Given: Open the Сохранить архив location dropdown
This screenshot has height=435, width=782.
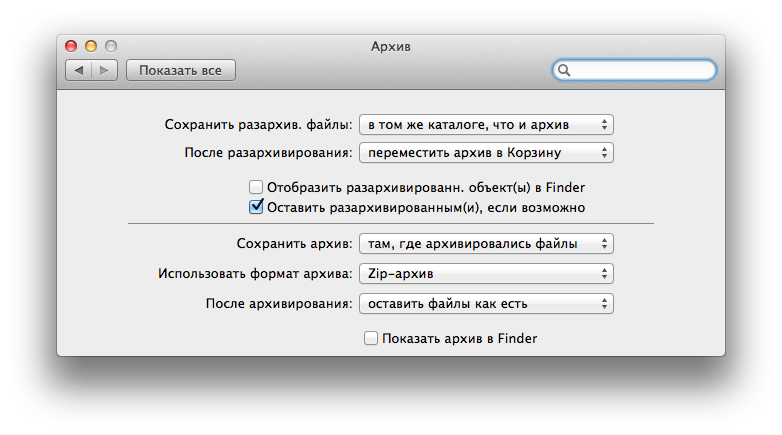Looking at the screenshot, I should tap(486, 243).
